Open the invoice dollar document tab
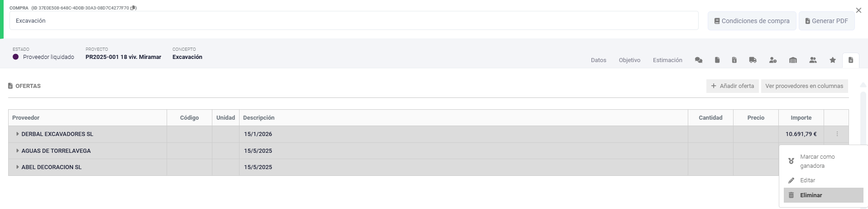This screenshot has height=209, width=868. 734,60
